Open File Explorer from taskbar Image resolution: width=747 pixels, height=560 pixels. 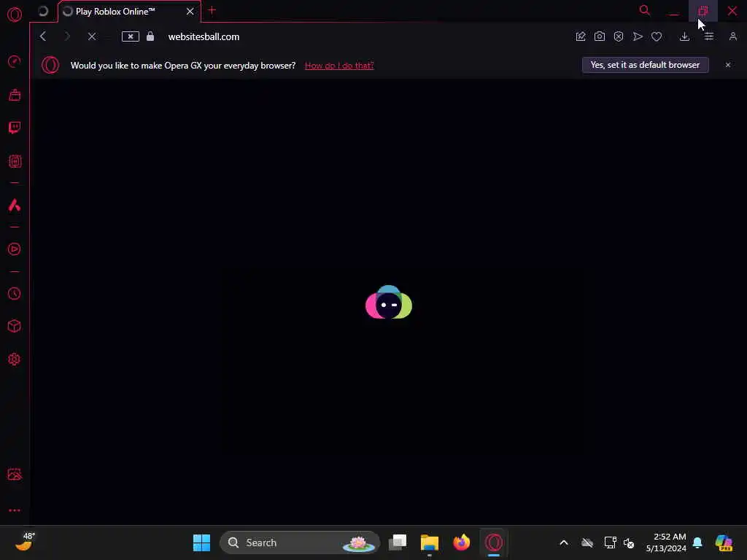pos(429,542)
